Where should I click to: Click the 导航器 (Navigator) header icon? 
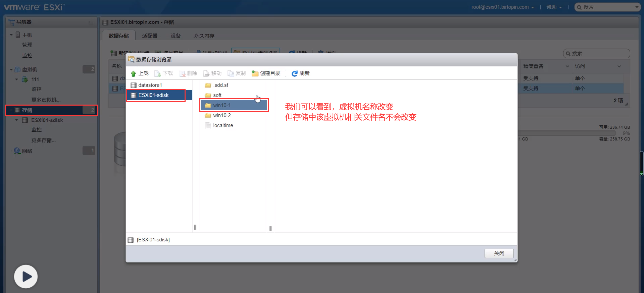pyautogui.click(x=11, y=22)
